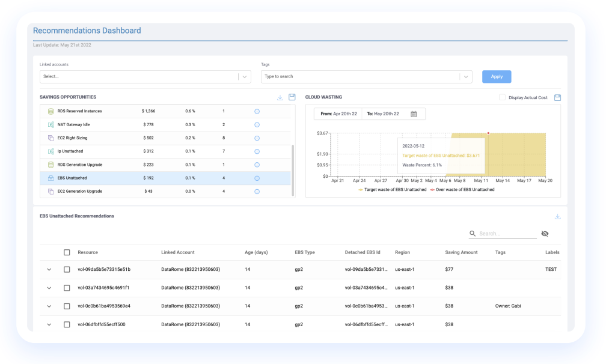The width and height of the screenshot is (606, 364).
Task: Click the Savings Opportunities list scrollbar
Action: pyautogui.click(x=293, y=170)
